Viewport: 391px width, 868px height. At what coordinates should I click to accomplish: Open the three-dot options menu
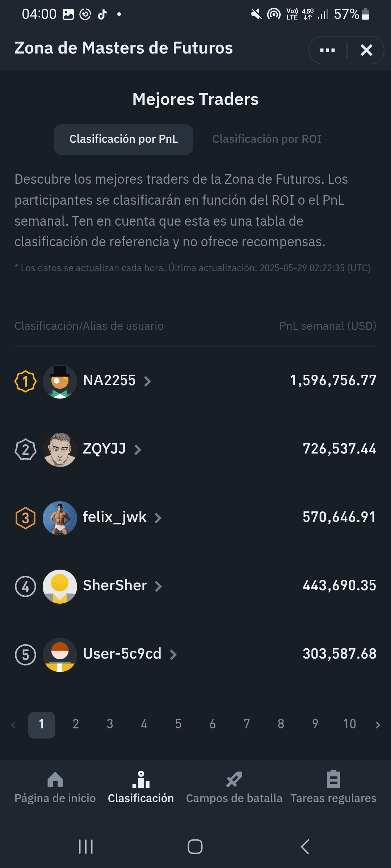pyautogui.click(x=327, y=50)
